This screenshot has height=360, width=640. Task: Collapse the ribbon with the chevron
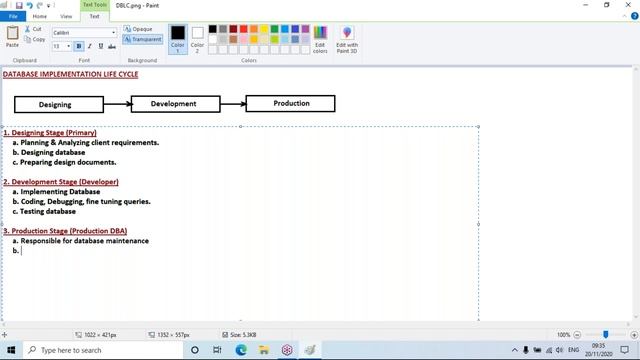(x=624, y=16)
